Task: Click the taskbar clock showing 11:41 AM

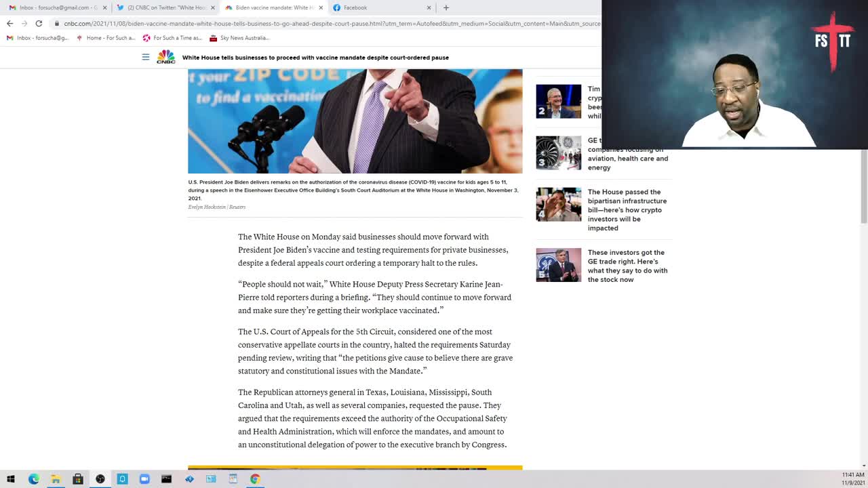Action: click(852, 479)
